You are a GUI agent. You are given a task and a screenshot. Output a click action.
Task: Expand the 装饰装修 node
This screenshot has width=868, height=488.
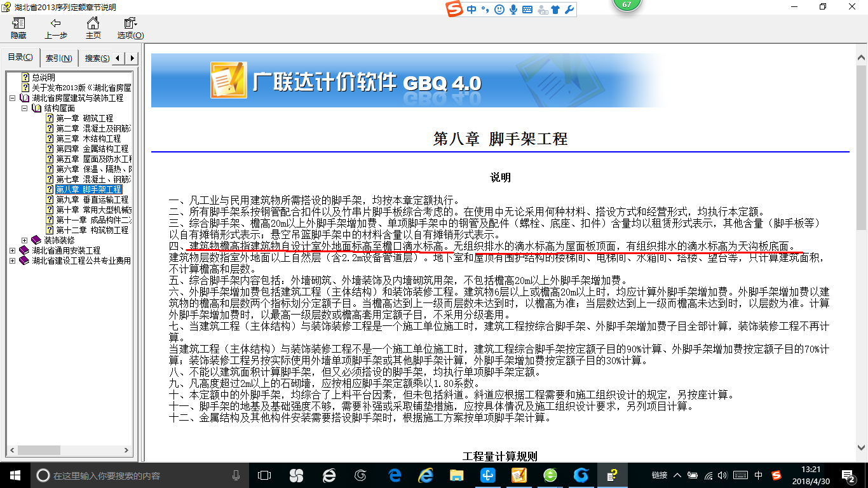tap(24, 240)
